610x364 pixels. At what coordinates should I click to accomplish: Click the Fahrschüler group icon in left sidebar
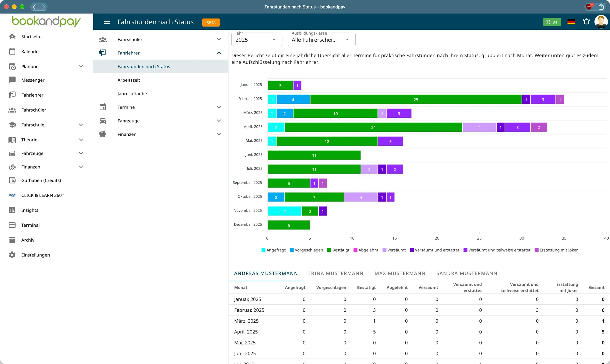tap(12, 110)
